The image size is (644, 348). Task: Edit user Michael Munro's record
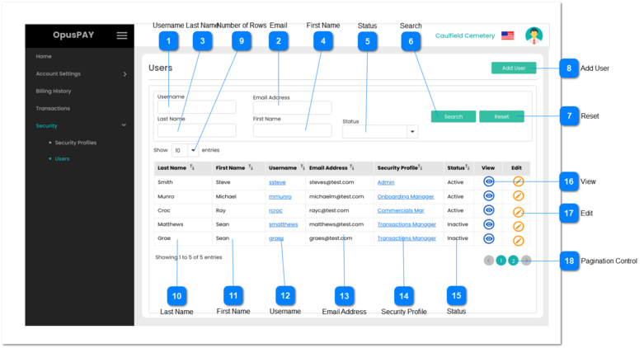pyautogui.click(x=518, y=196)
